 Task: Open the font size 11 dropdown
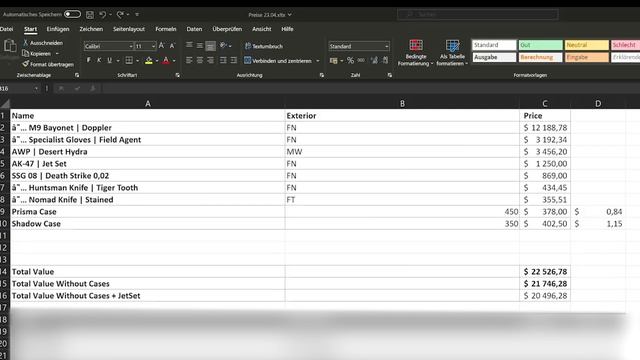153,46
